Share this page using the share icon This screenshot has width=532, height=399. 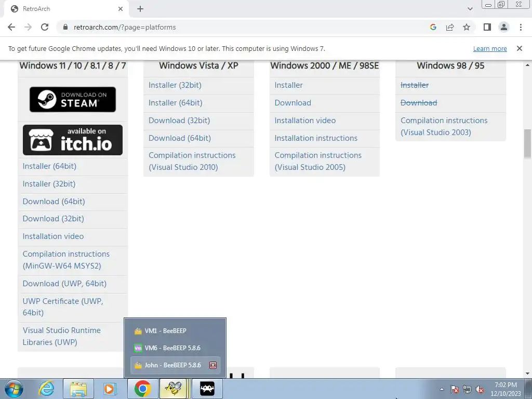point(450,27)
